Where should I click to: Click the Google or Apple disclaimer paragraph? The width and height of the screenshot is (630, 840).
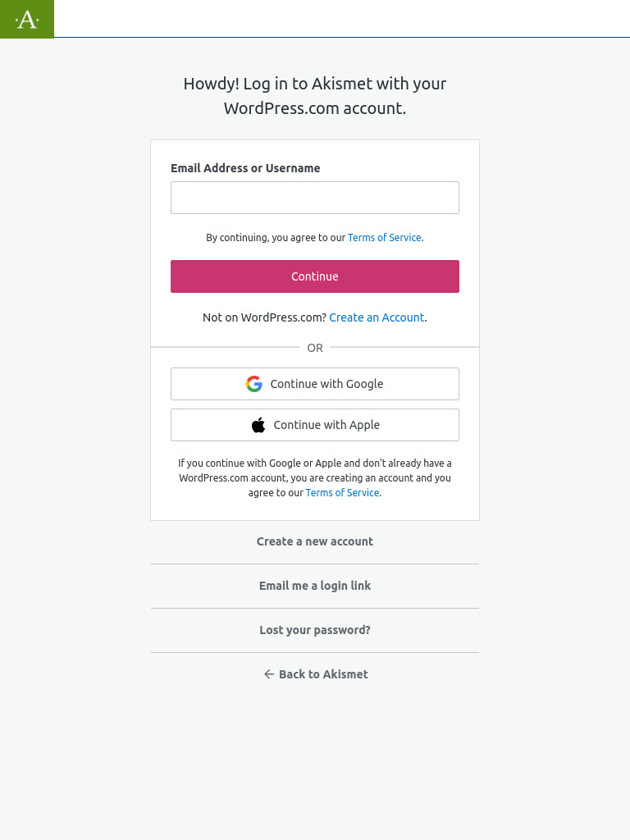tap(315, 478)
